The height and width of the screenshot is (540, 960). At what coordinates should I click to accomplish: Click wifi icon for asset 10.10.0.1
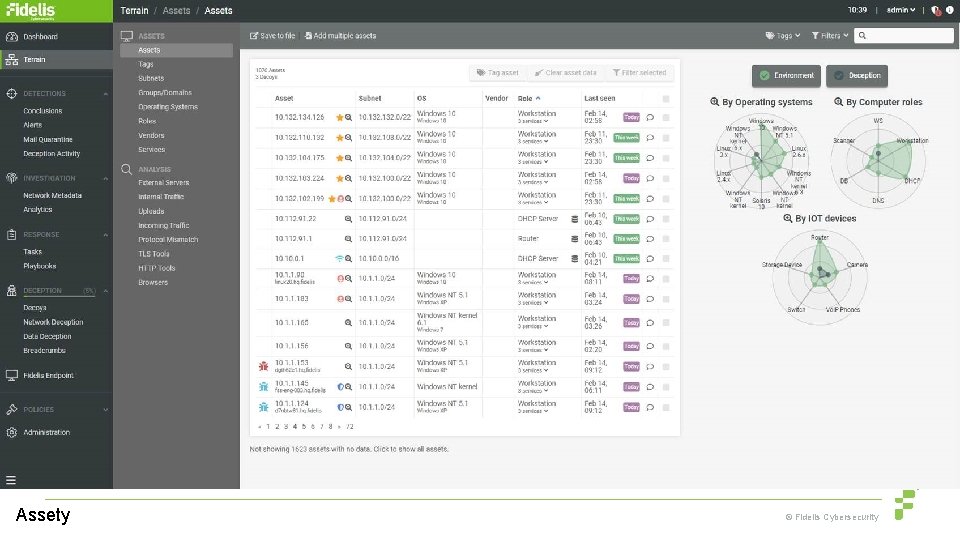339,259
